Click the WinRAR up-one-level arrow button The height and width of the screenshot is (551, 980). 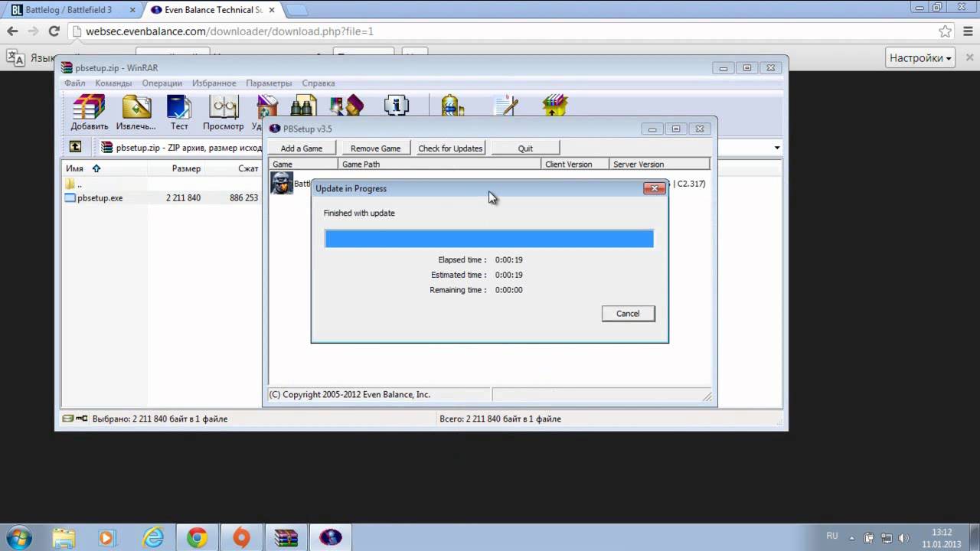pos(75,147)
